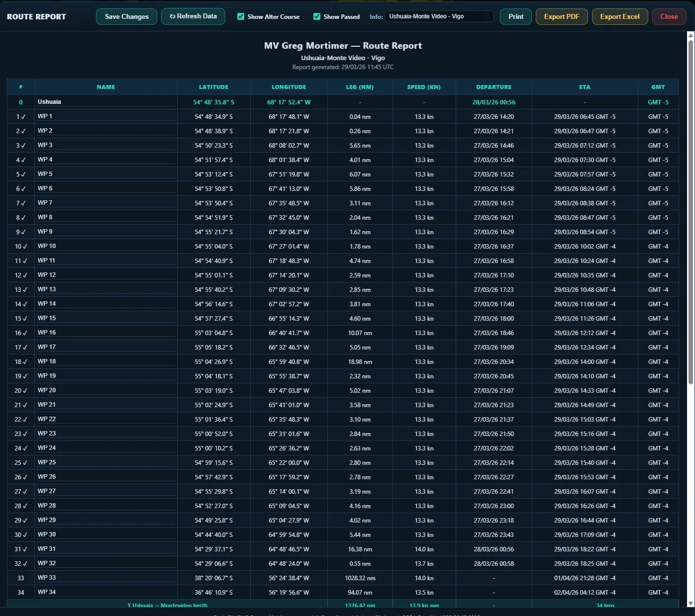Click the Ushuaia departure time 28/03/26 00:56

tap(494, 102)
